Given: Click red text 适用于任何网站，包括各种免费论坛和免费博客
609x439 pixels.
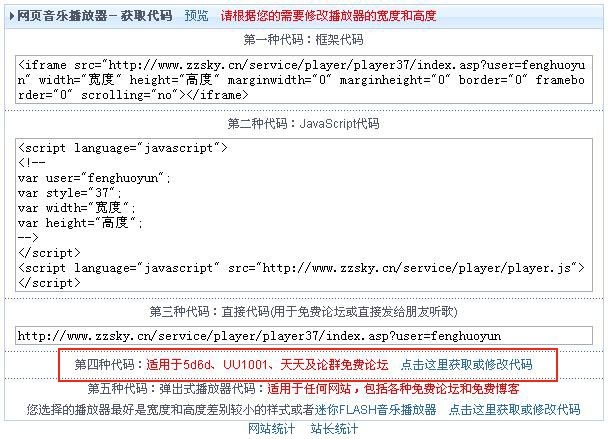Looking at the screenshot, I should pyautogui.click(x=393, y=388).
